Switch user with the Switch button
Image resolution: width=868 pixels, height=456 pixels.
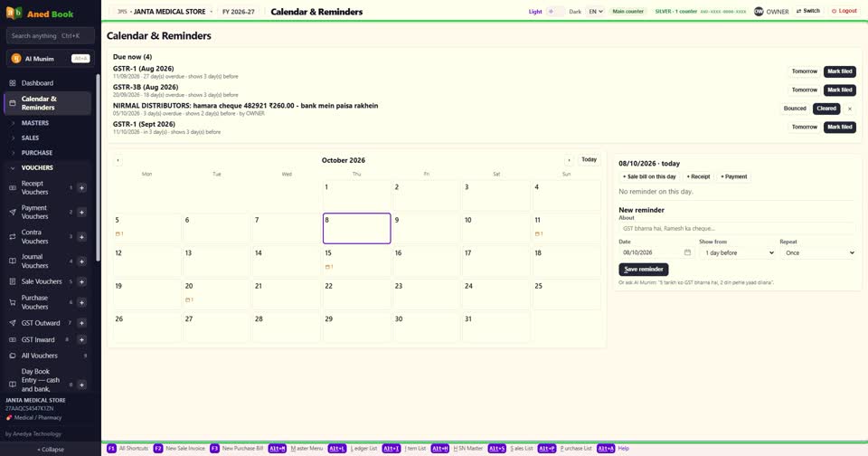click(x=808, y=11)
